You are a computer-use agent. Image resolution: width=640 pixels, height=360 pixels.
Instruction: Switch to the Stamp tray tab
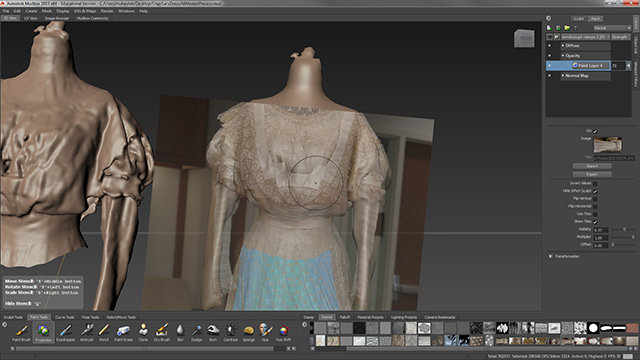(x=309, y=317)
